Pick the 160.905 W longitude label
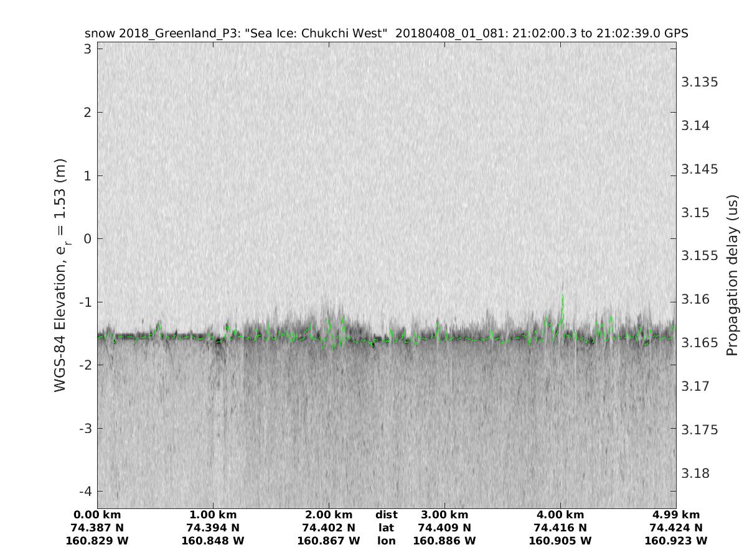 tap(560, 541)
